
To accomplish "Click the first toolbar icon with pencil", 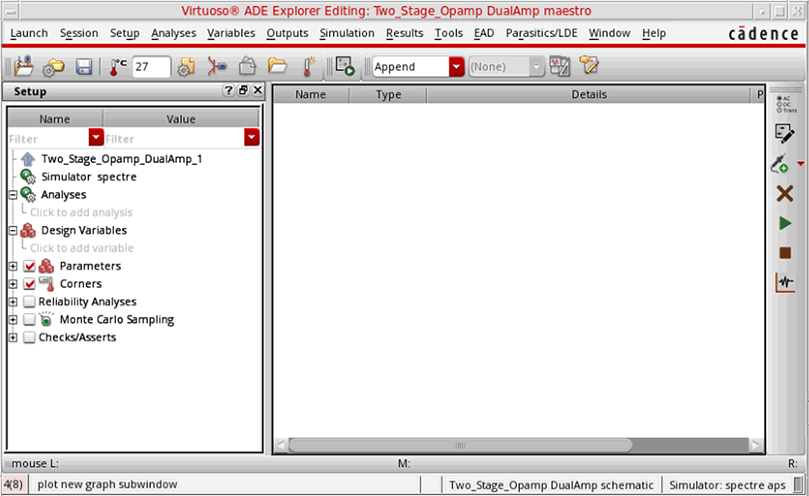I will point(24,67).
